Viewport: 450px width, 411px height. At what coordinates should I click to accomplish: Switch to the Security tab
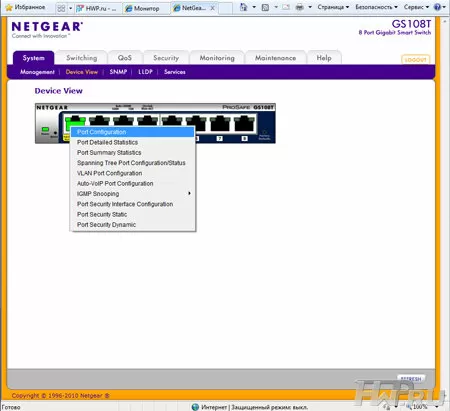click(166, 58)
